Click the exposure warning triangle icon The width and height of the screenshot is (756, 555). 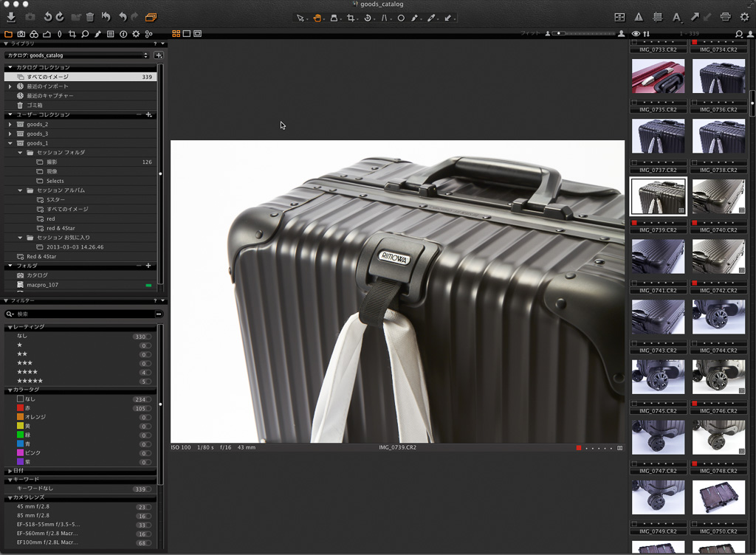click(639, 17)
